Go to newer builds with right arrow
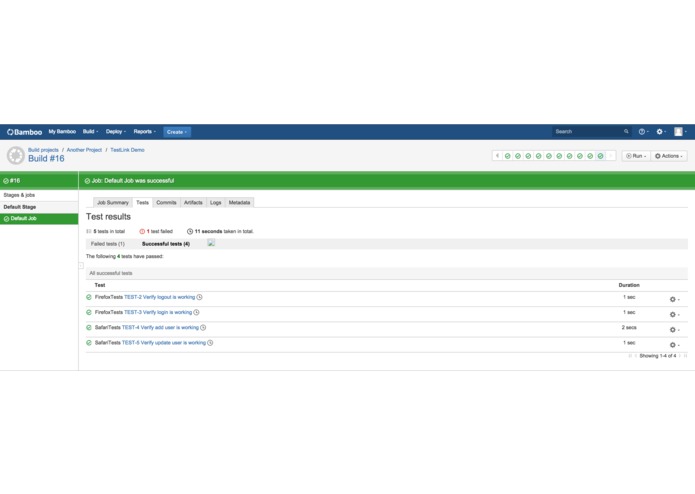 point(610,156)
